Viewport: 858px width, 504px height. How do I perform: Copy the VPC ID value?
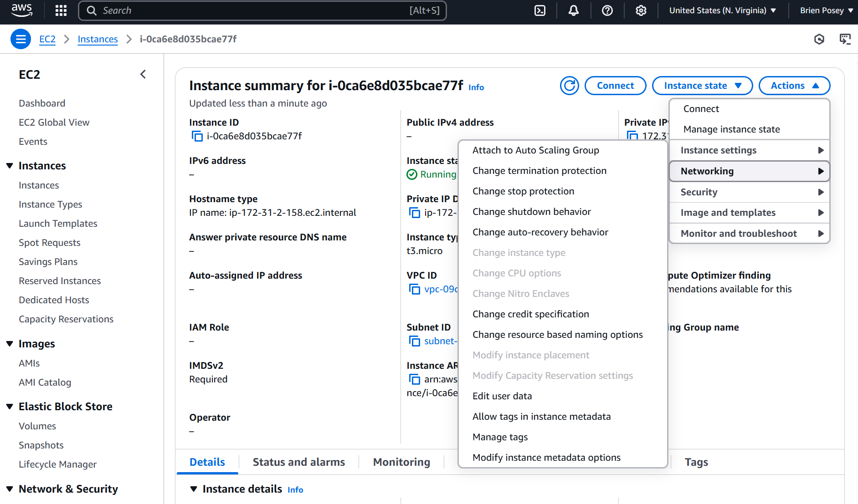[x=414, y=289]
